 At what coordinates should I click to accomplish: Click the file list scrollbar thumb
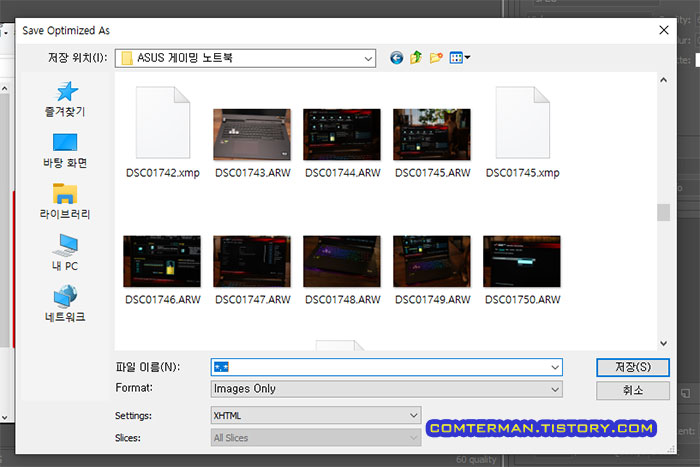[663, 212]
